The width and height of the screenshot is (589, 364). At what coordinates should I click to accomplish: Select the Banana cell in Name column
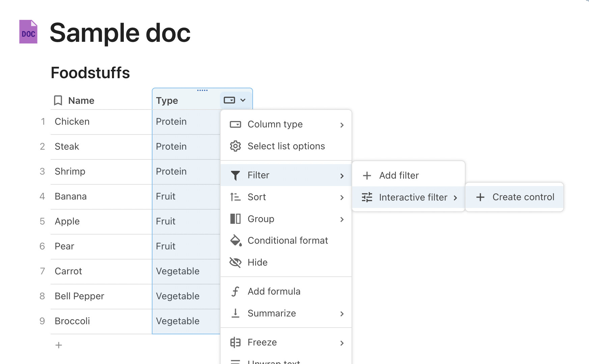pos(71,196)
